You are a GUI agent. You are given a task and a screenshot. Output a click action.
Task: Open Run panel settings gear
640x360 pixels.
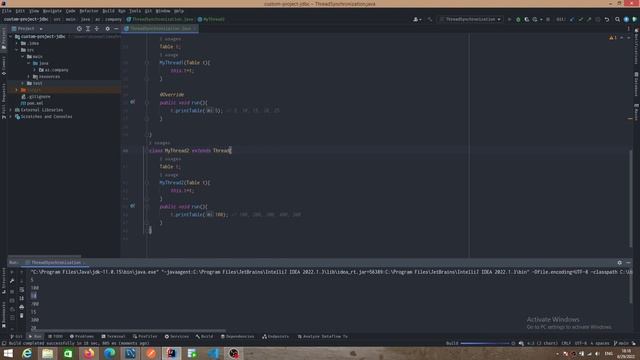(620, 262)
